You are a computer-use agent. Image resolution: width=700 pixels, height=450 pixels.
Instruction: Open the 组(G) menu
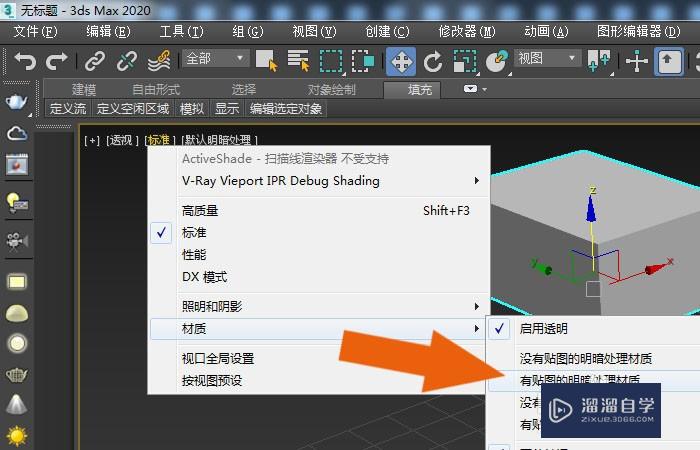[248, 31]
